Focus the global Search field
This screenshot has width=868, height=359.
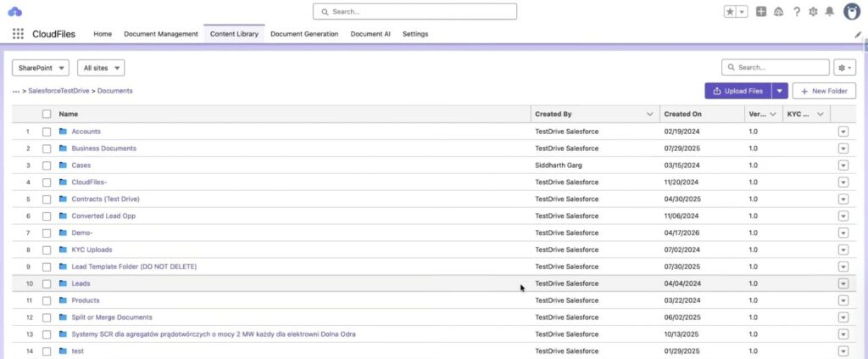[x=415, y=12]
